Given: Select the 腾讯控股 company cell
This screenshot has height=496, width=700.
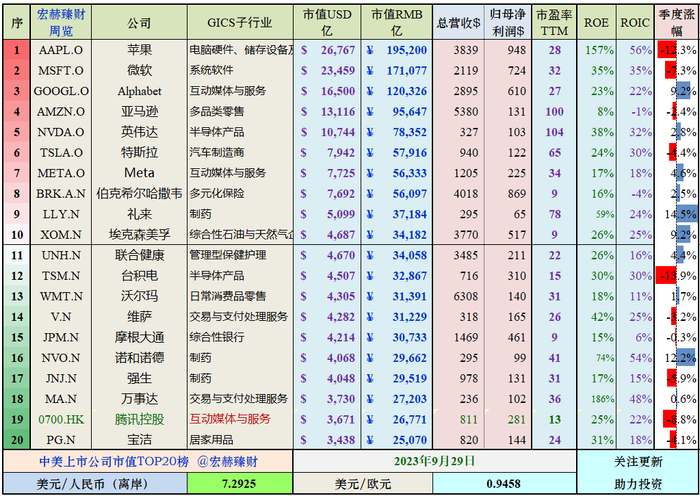Looking at the screenshot, I should 139,420.
